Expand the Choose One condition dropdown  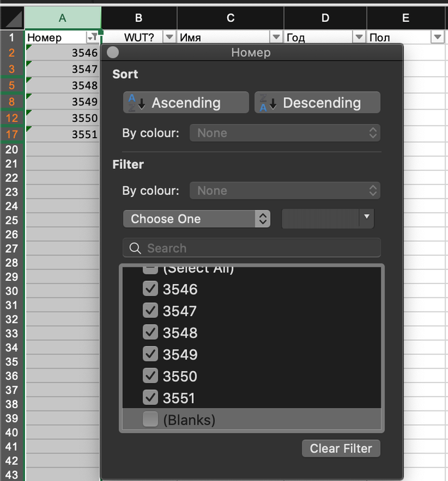coord(196,219)
